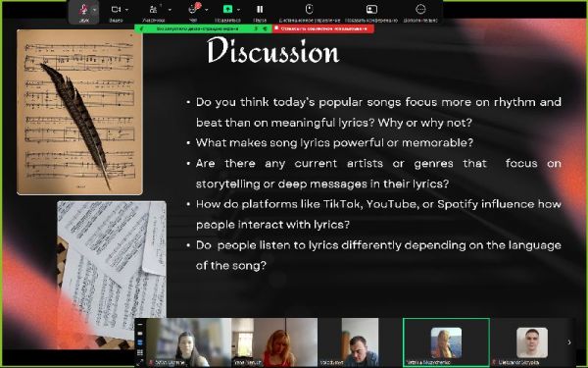Unmute the microphone in Zoom toolbar

click(83, 10)
